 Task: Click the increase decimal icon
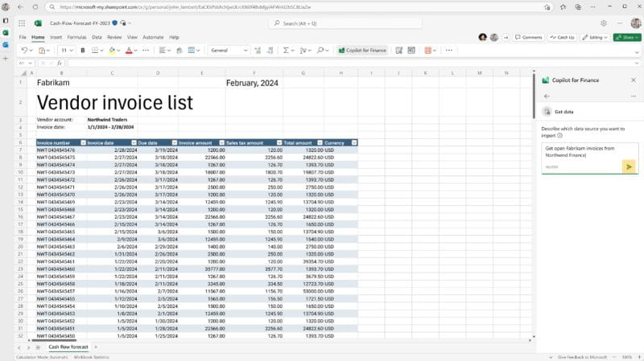(258, 51)
